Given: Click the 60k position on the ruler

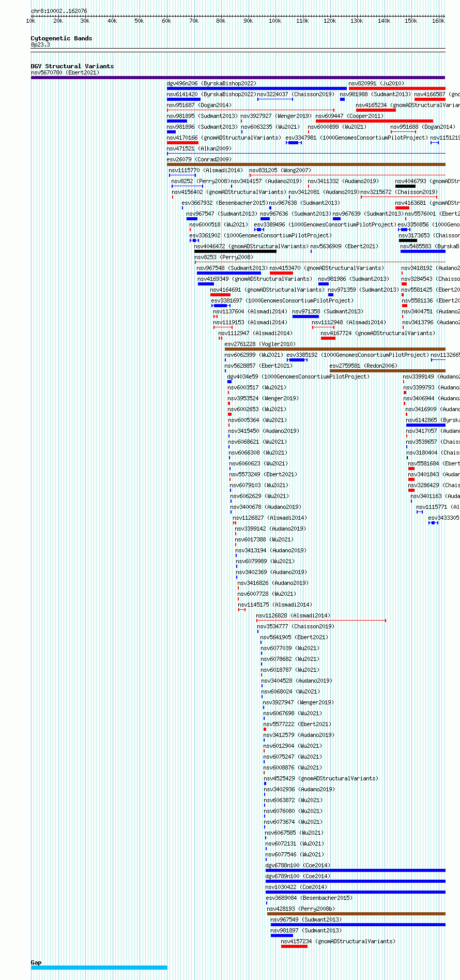Looking at the screenshot, I should pos(166,21).
